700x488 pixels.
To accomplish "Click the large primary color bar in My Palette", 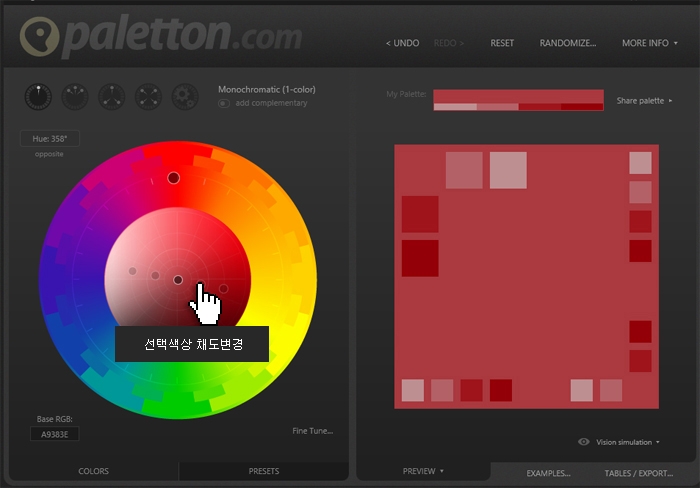I will pos(518,96).
